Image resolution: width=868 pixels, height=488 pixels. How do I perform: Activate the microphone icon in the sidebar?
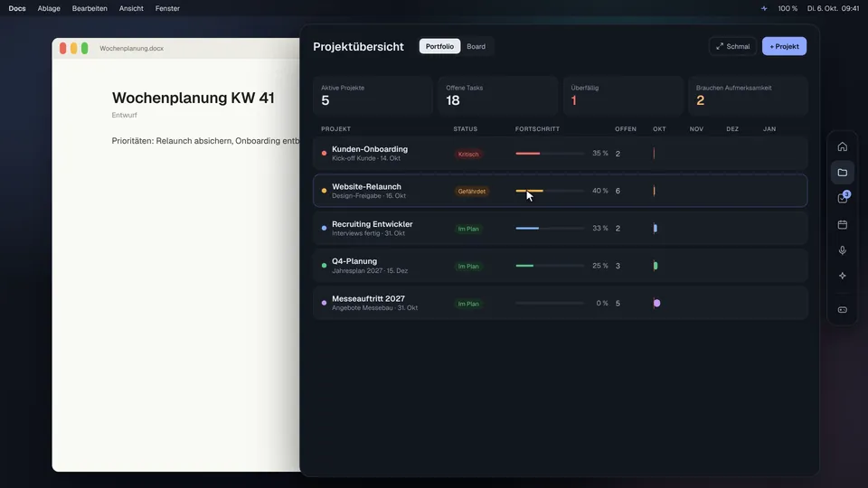pos(842,250)
